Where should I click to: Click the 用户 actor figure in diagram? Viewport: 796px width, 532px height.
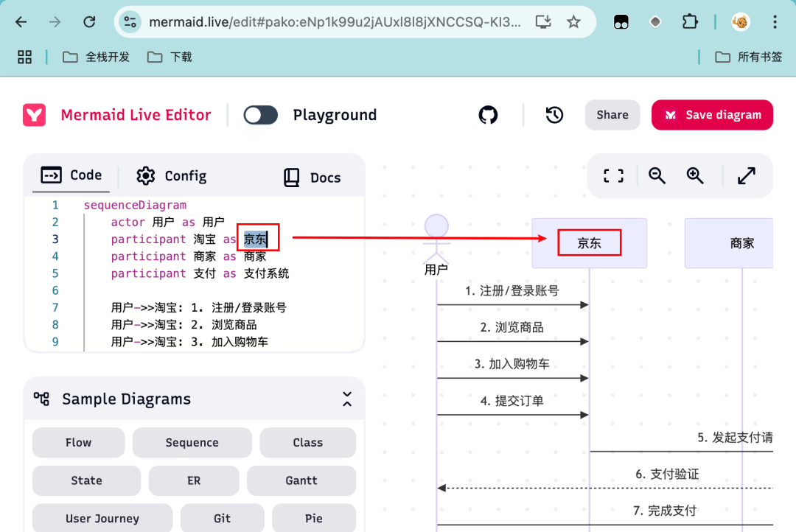click(x=436, y=245)
